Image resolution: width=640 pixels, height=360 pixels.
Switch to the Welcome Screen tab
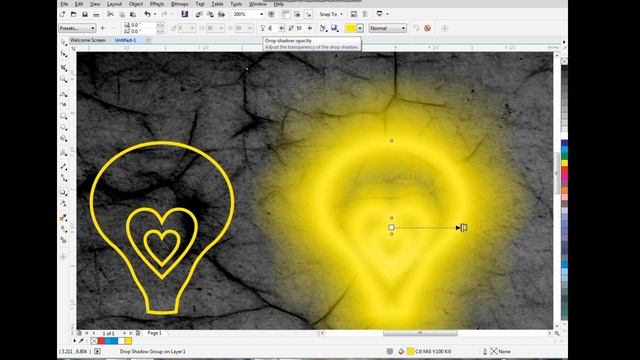pyautogui.click(x=88, y=40)
